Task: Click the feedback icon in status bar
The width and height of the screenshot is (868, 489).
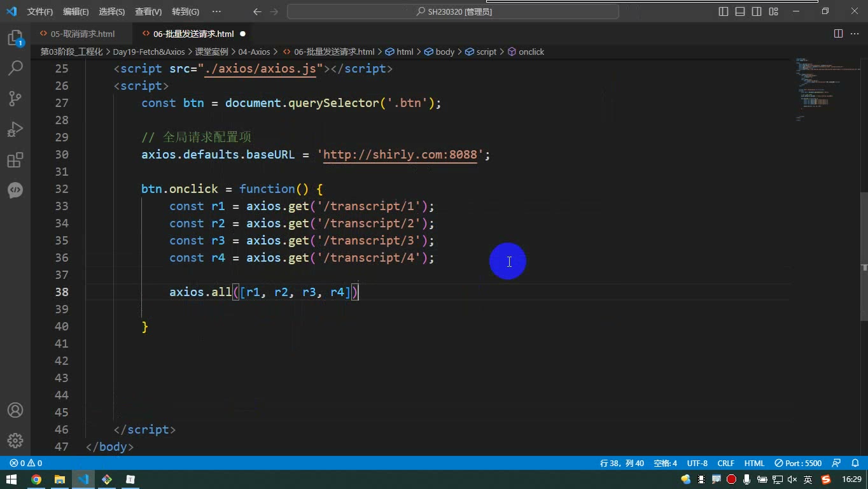Action: [836, 463]
